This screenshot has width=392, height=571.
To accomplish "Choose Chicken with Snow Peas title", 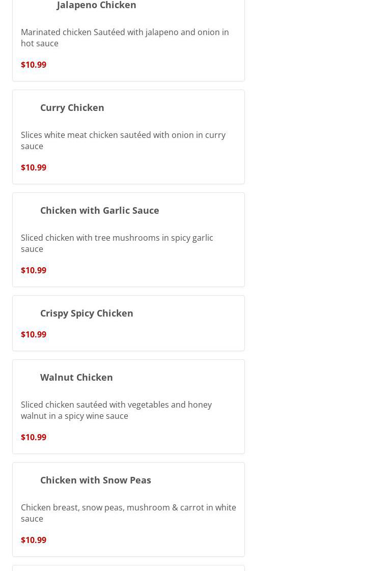I will click(x=95, y=480).
